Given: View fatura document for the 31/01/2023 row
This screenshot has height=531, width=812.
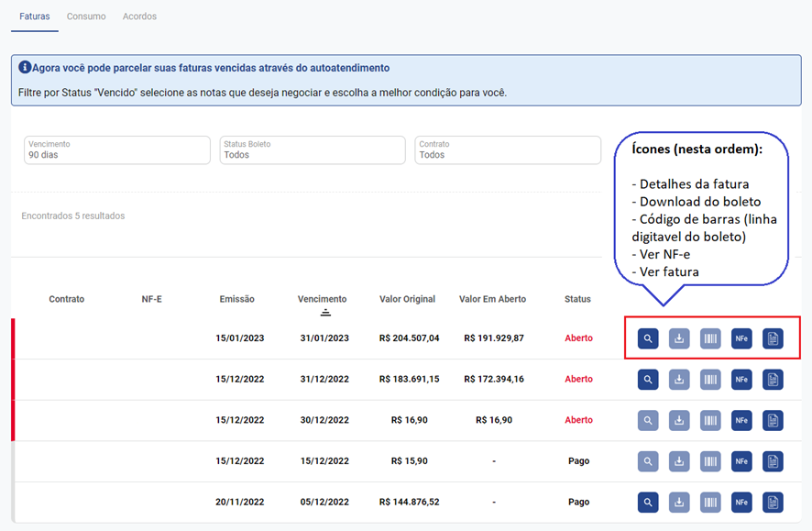Looking at the screenshot, I should coord(773,338).
